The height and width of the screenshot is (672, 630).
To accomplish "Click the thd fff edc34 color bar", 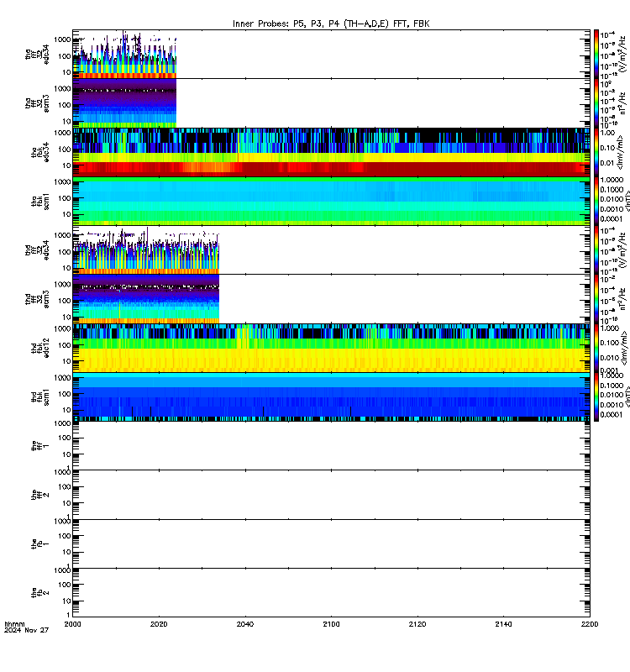I will click(596, 249).
